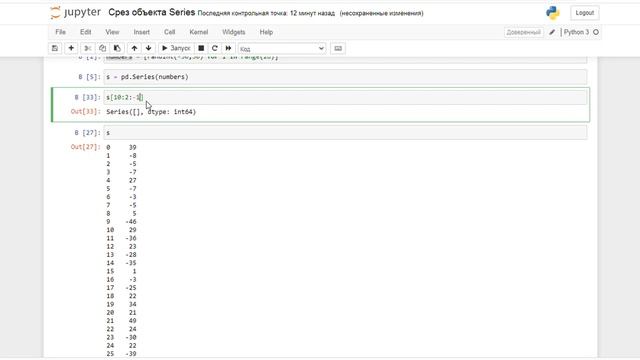Viewport: 640px width, 360px height.
Task: Click the output row 15 with value 1
Action: pos(121,271)
